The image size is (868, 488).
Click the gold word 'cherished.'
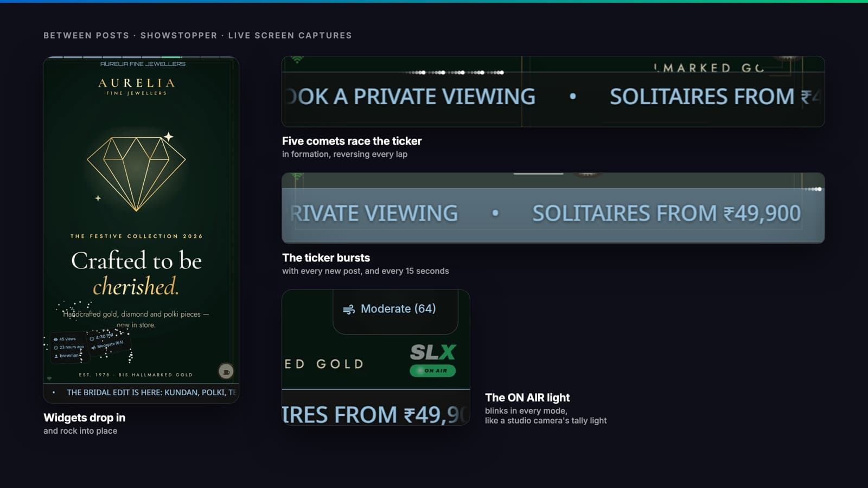136,286
